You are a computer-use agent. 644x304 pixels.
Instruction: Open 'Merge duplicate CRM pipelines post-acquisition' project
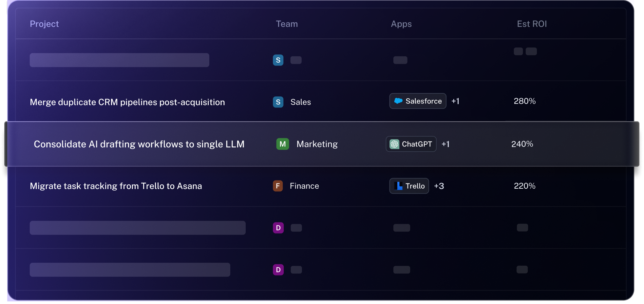[x=127, y=102]
